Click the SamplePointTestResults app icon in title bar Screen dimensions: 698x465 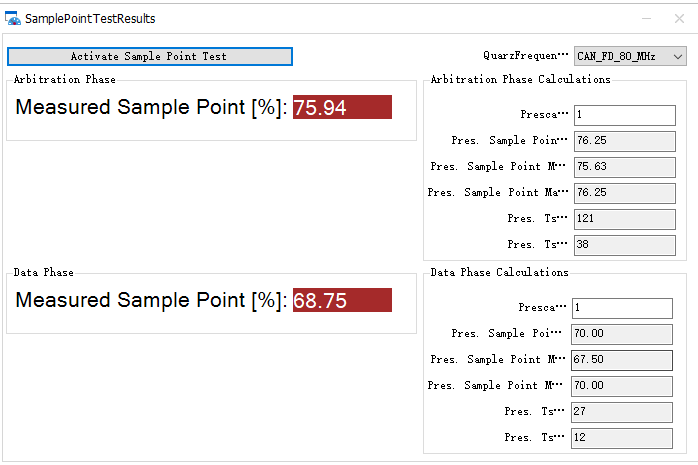(14, 19)
